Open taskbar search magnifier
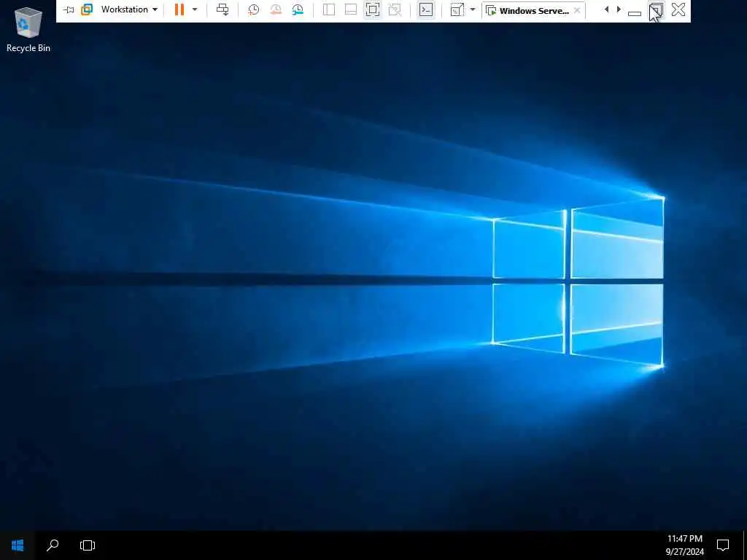This screenshot has height=560, width=747. coord(53,545)
